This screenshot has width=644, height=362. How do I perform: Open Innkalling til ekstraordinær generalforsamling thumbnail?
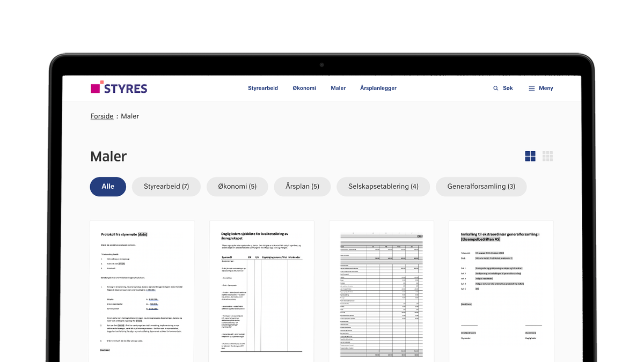[x=501, y=291]
